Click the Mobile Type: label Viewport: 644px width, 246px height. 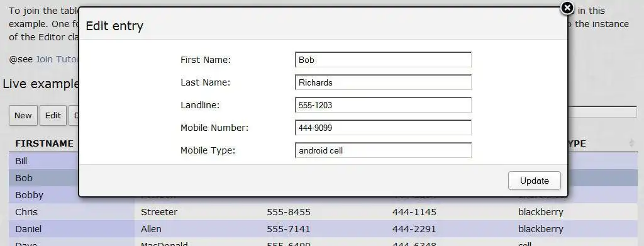(x=208, y=150)
